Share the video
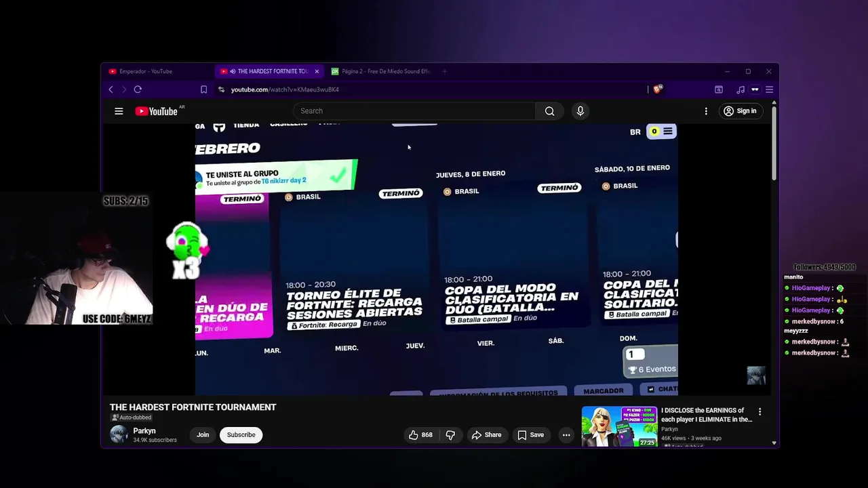Image resolution: width=868 pixels, height=488 pixels. (486, 435)
